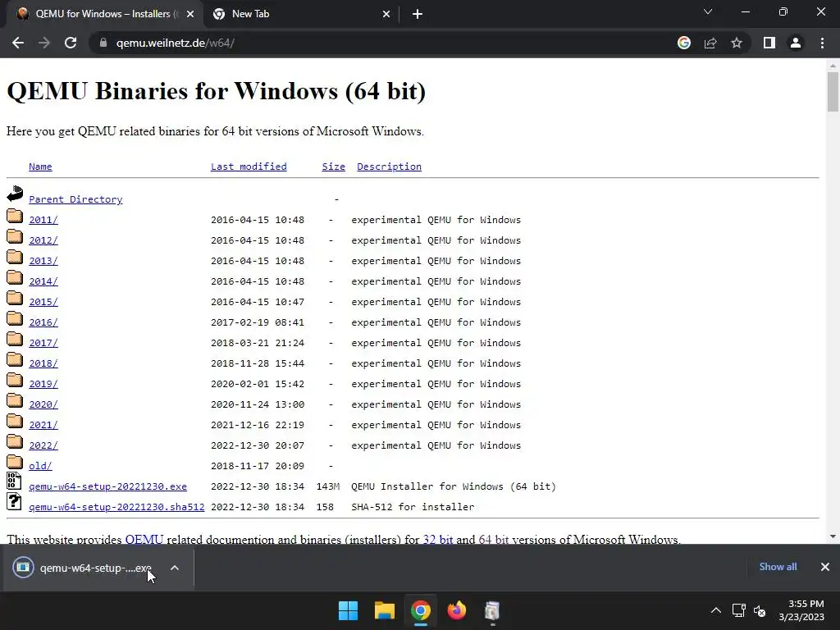This screenshot has height=630, width=840.
Task: Open the 2021/ folder link
Action: 43,425
